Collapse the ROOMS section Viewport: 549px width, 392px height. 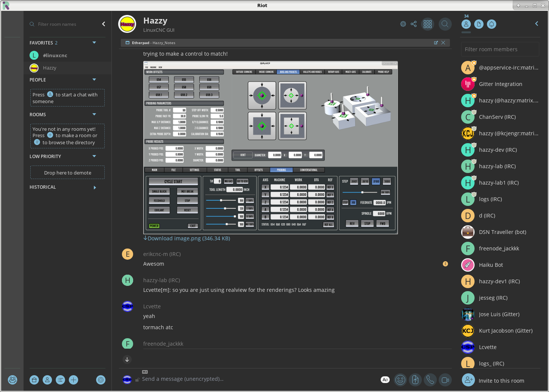94,114
